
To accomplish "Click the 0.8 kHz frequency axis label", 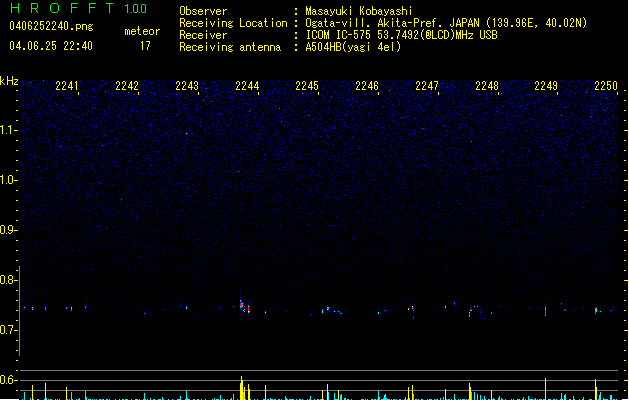I will coord(9,280).
